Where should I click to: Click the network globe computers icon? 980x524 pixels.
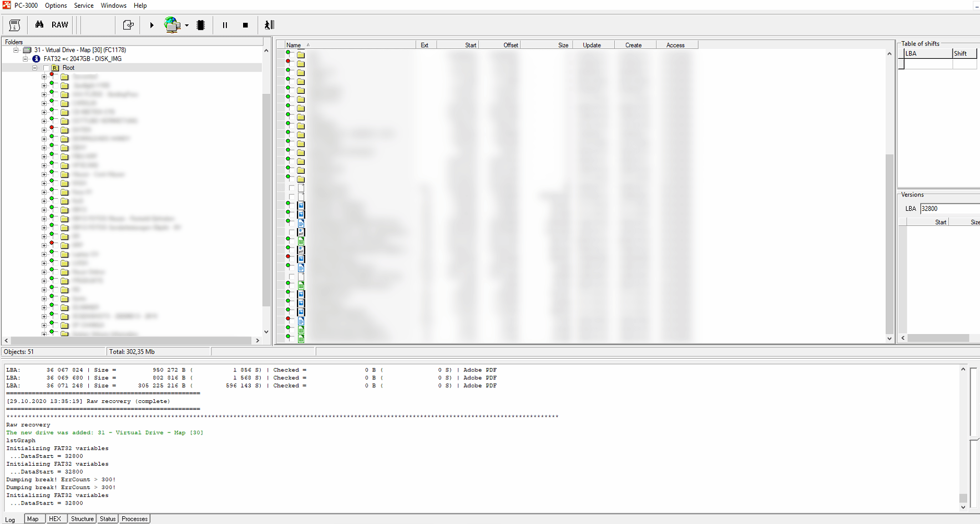(173, 25)
